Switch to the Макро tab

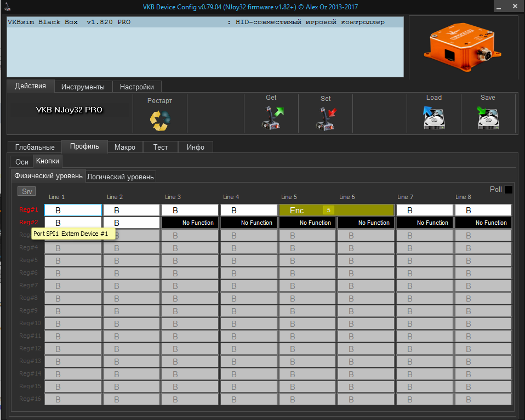click(x=125, y=147)
